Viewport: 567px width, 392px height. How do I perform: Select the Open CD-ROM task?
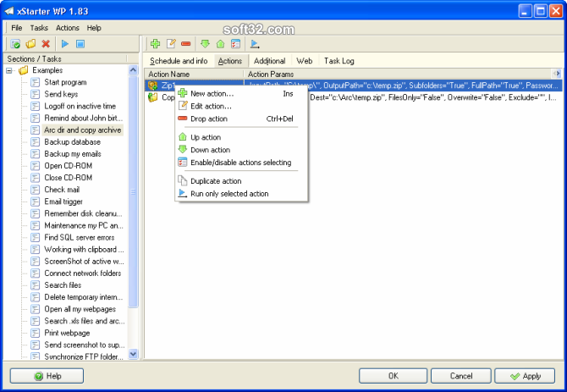coord(69,166)
